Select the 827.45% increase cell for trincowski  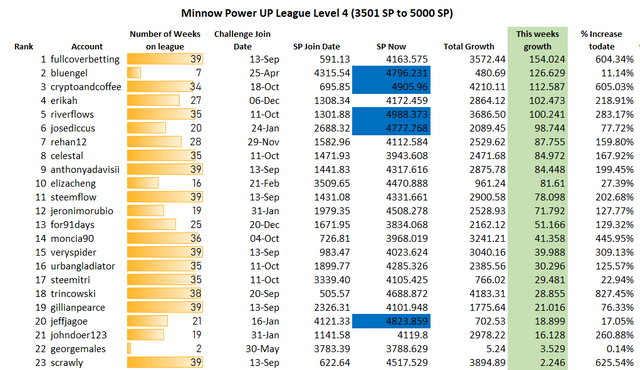[614, 294]
